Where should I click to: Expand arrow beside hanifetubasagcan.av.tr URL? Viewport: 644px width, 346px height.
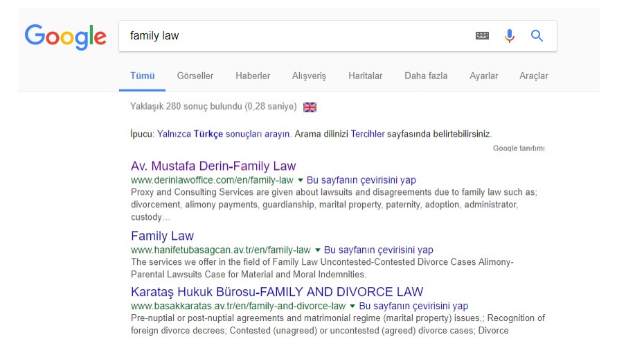pyautogui.click(x=317, y=250)
